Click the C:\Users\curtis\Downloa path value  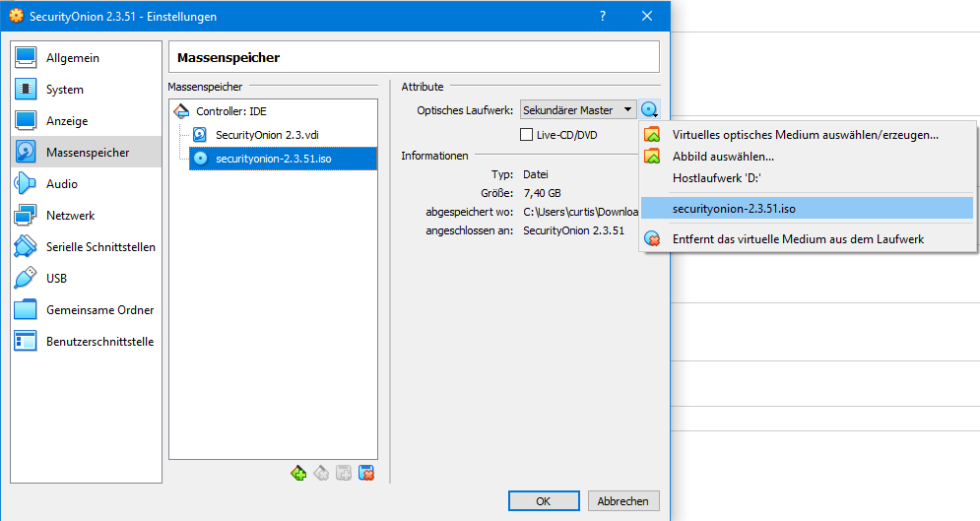point(581,212)
